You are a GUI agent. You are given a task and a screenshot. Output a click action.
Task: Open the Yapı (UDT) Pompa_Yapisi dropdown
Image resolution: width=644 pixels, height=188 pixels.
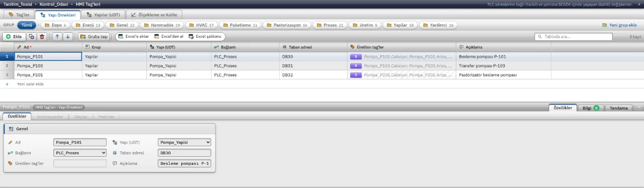[185, 142]
